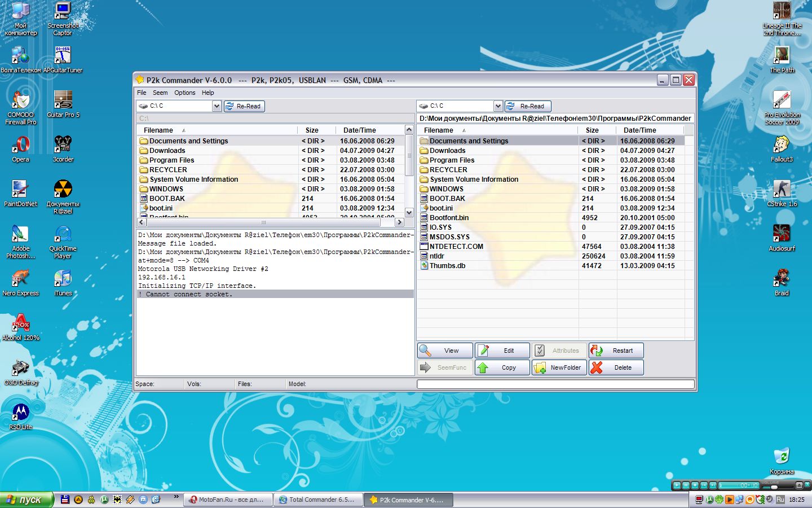This screenshot has height=508, width=812.
Task: Switch to MotoFan.Ru taskbar button
Action: coord(227,500)
